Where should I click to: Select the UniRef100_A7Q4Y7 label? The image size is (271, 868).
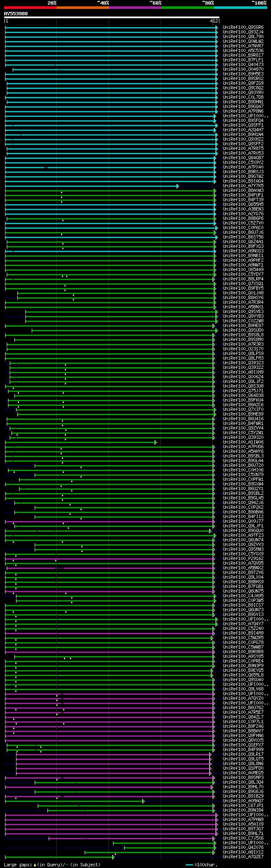tap(243, 624)
